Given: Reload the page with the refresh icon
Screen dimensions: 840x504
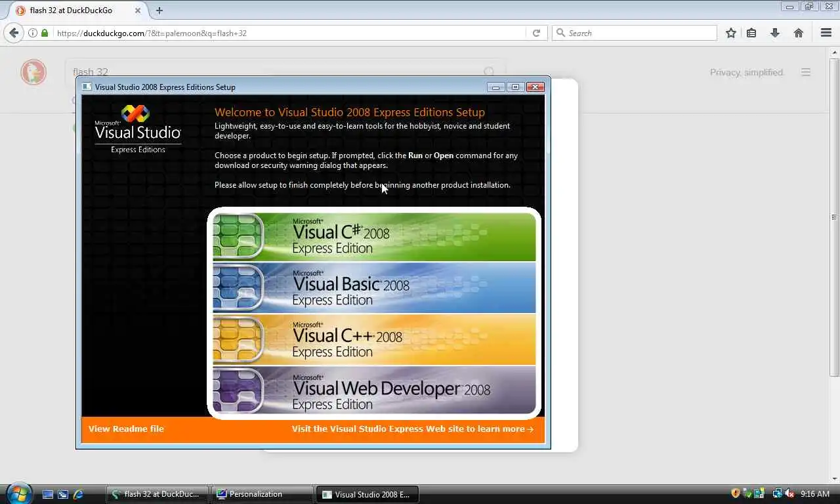Looking at the screenshot, I should tap(536, 33).
